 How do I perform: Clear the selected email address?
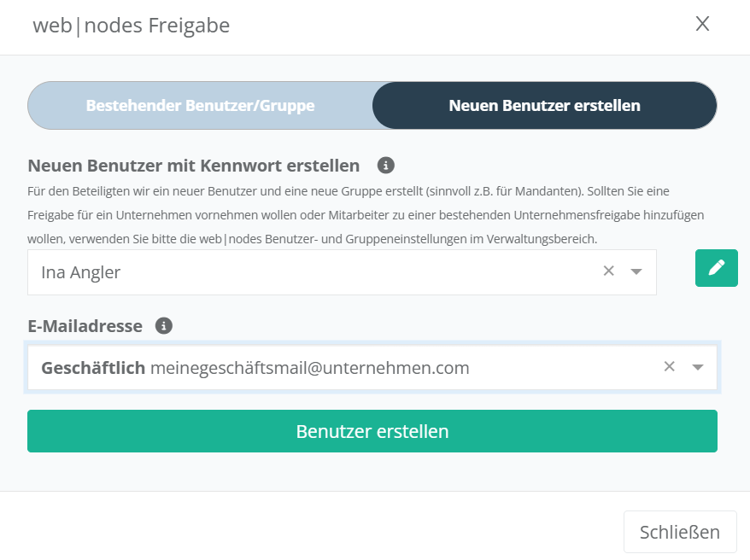coord(670,367)
